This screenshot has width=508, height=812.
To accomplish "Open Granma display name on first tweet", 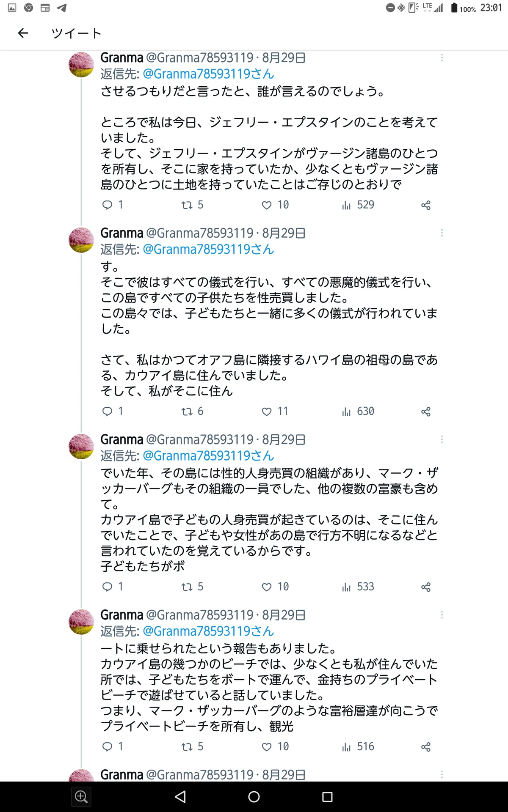I will (122, 58).
